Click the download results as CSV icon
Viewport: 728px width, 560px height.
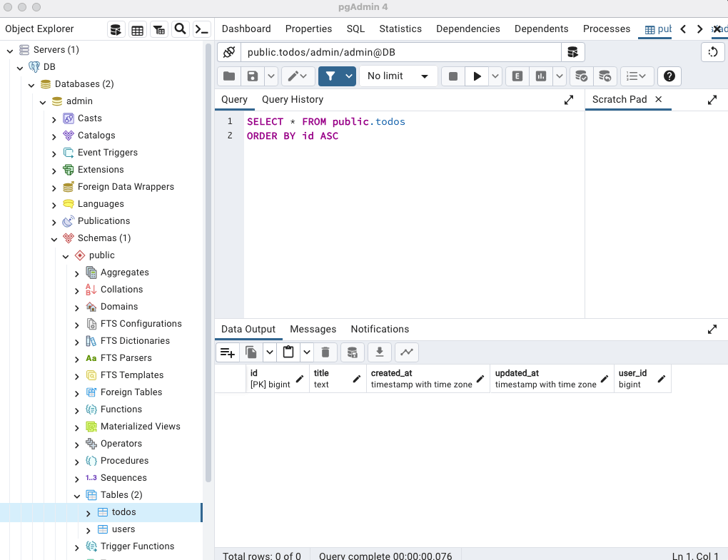[x=379, y=352]
